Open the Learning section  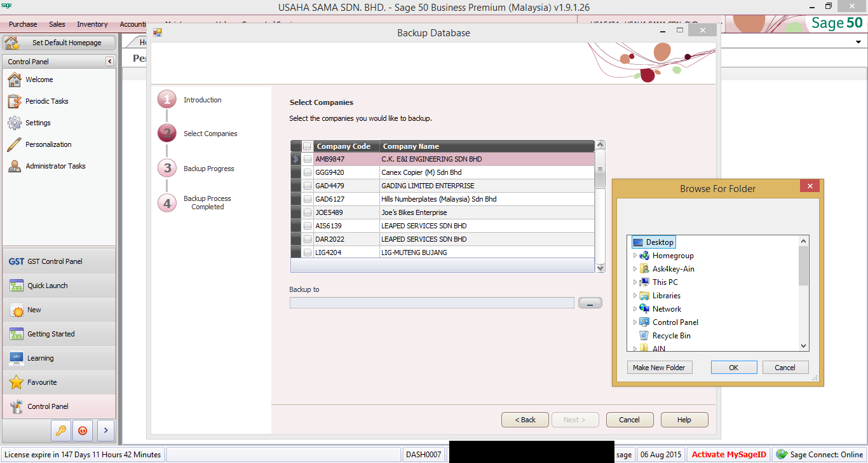[59, 358]
